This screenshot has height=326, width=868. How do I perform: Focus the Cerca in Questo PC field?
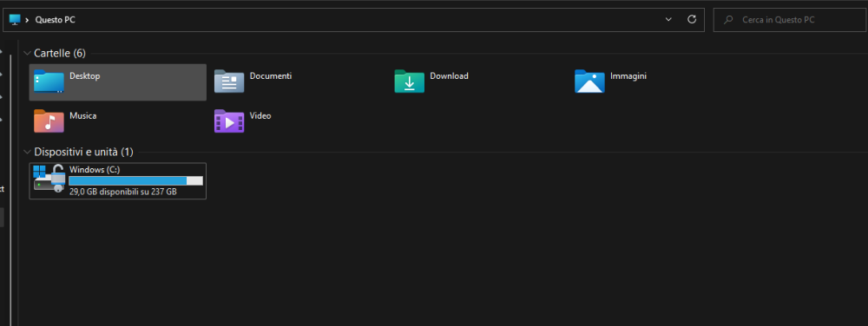pos(790,20)
